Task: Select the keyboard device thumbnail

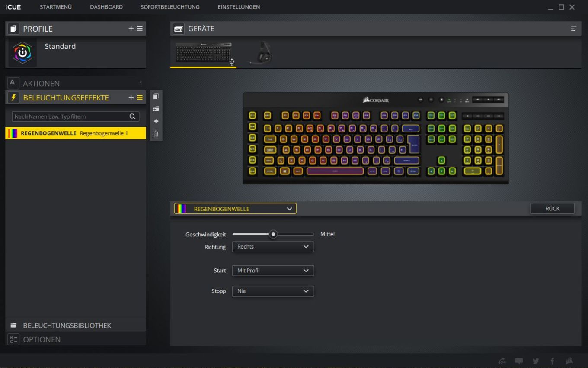Action: 203,53
